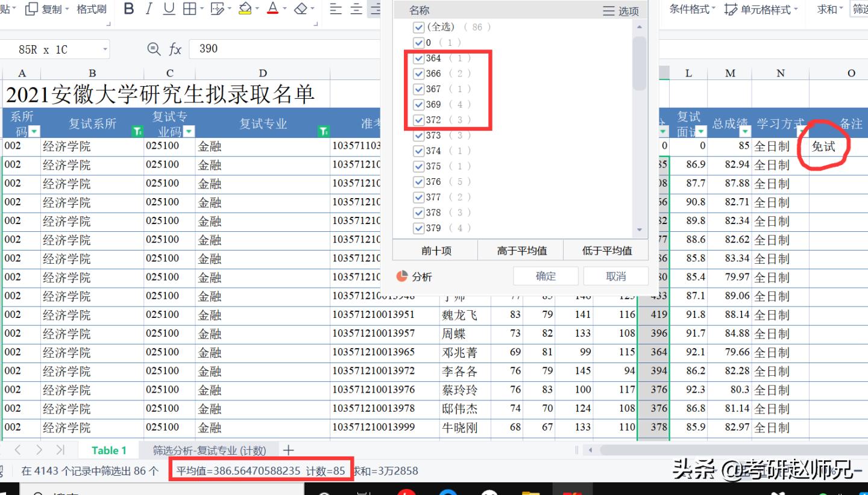Click the format painter (格式刷) icon

coord(90,9)
